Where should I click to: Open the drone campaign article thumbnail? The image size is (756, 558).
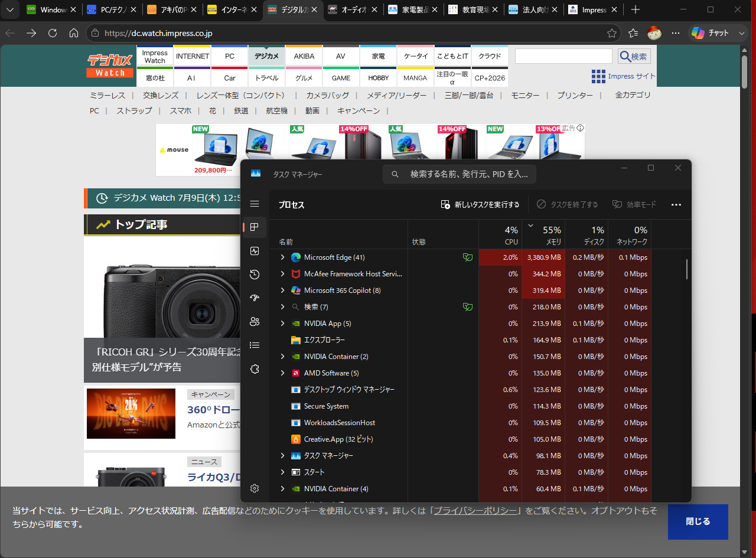coord(131,413)
